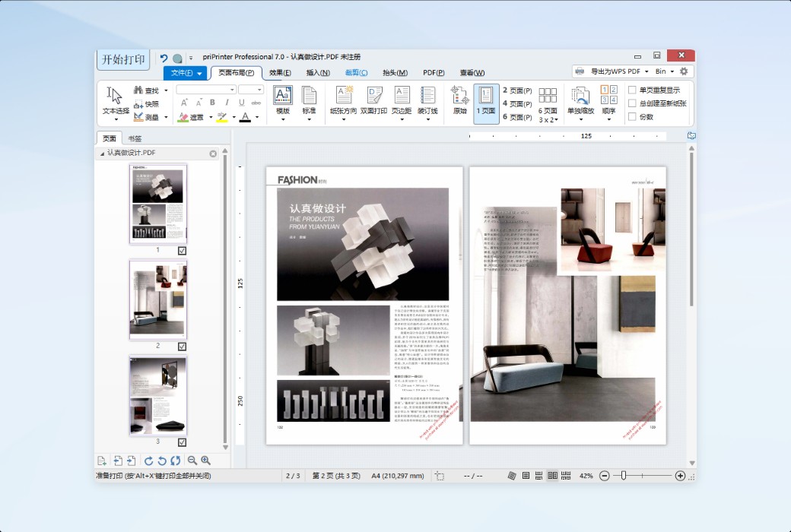791x532 pixels.
Task: Expand the 测量 dropdown arrow
Action: coord(166,118)
